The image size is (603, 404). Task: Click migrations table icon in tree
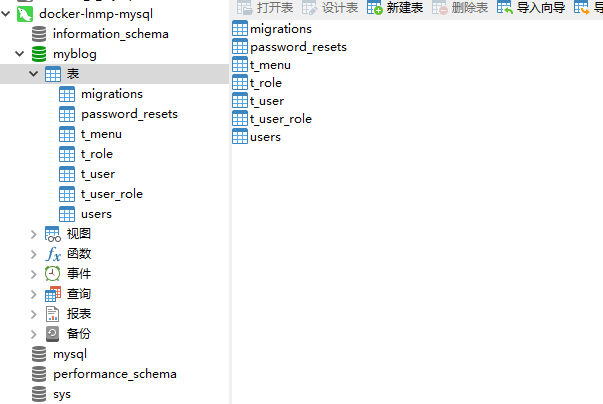(67, 94)
